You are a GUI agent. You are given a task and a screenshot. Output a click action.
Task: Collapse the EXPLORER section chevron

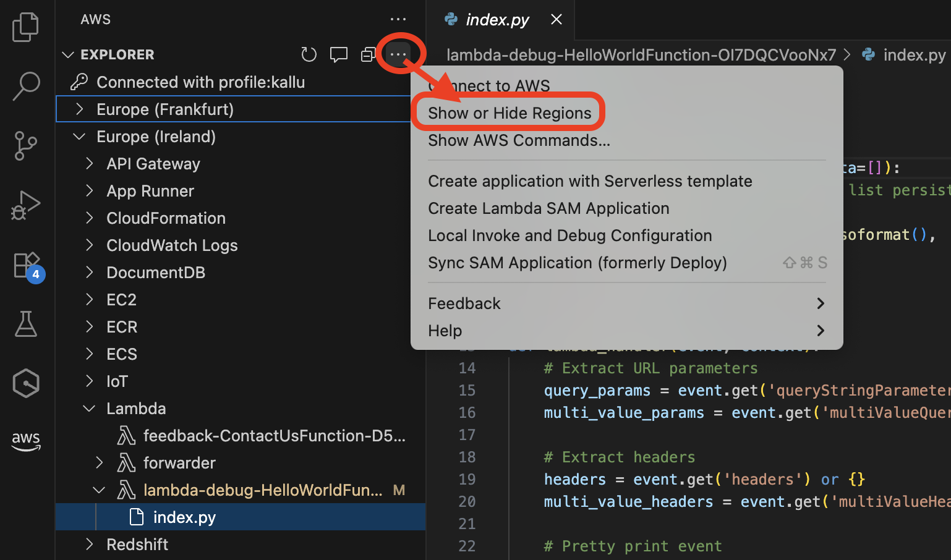tap(68, 54)
